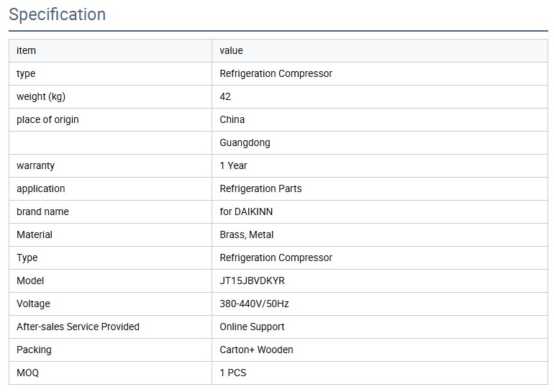Click the Guangdong value cell

(x=245, y=142)
